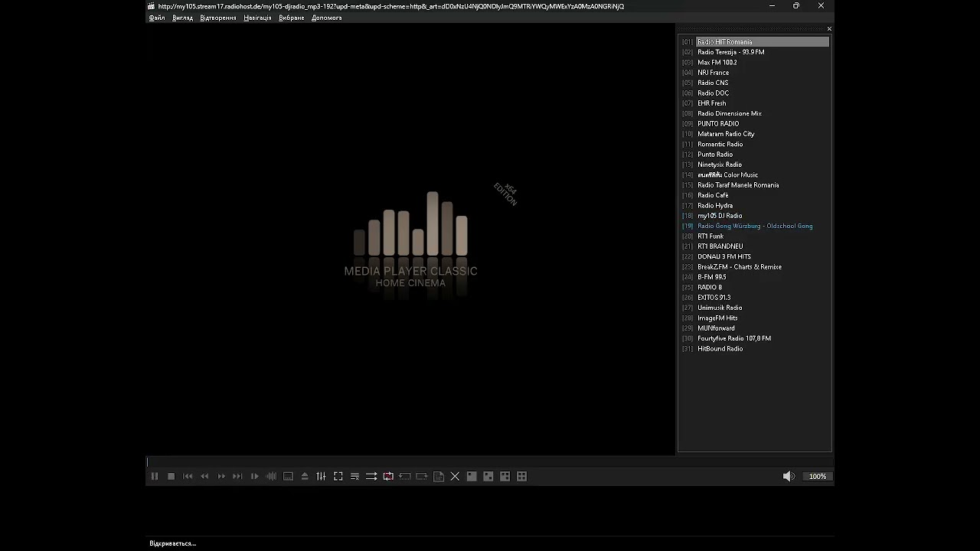Select the three-dot window layout preset icon

[505, 476]
